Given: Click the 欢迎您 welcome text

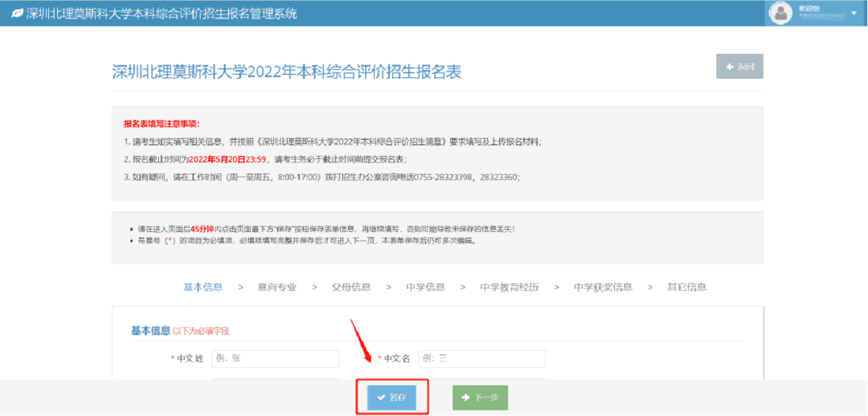Looking at the screenshot, I should pos(808,8).
